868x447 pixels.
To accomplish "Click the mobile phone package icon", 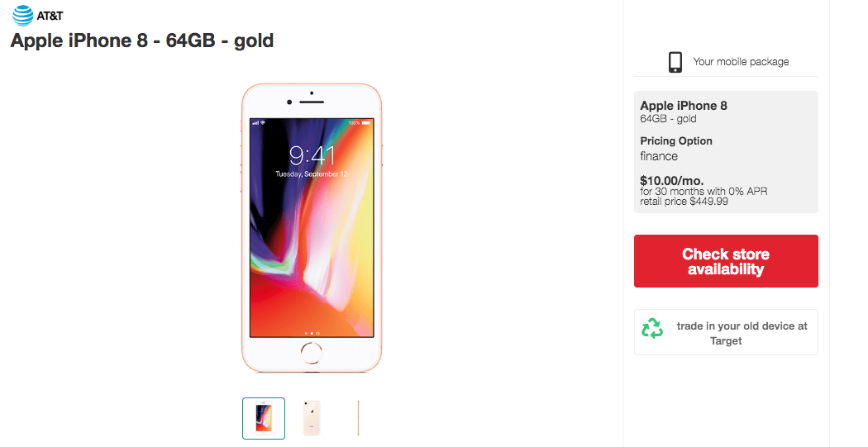I will (x=675, y=62).
